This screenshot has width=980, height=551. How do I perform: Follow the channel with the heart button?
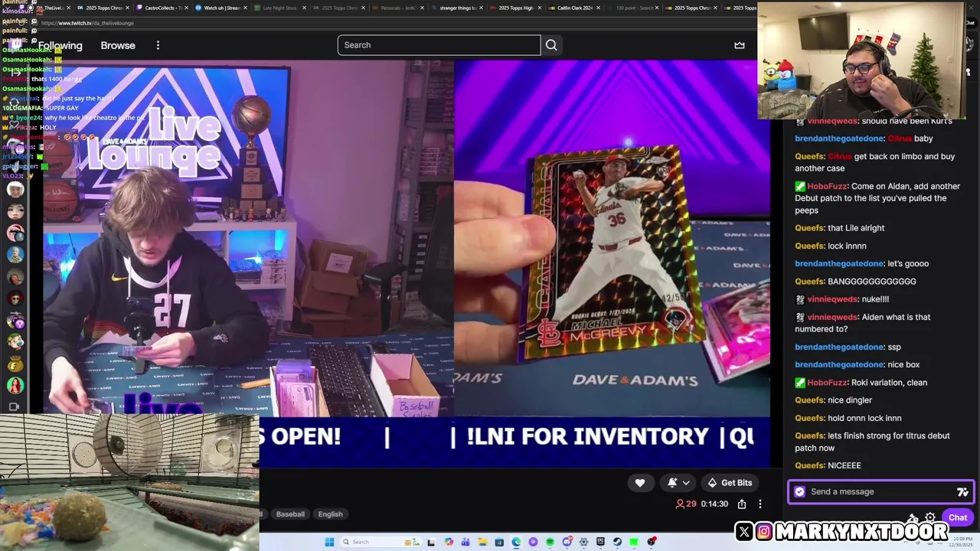pyautogui.click(x=640, y=483)
